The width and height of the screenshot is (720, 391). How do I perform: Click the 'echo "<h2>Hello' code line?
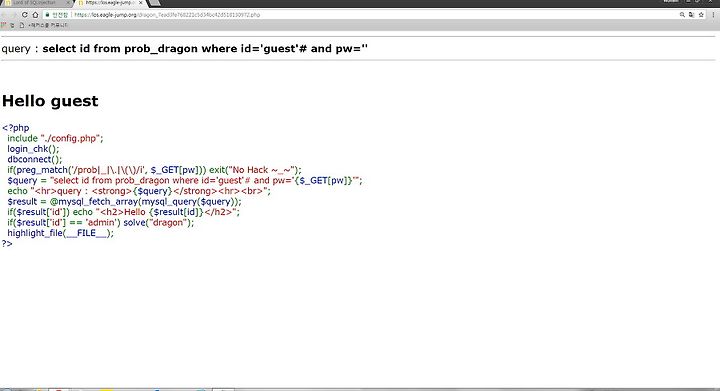coord(123,212)
